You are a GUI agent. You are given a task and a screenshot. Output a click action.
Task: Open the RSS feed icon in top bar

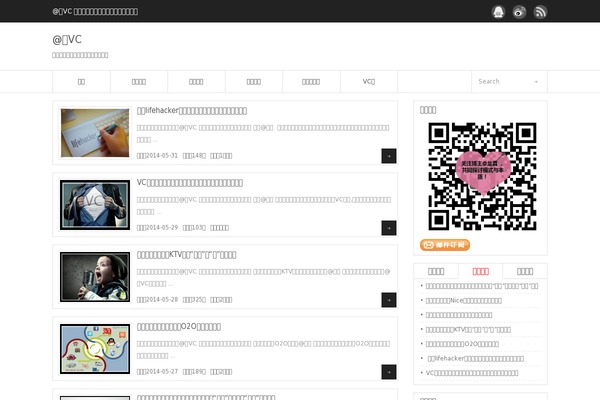540,12
